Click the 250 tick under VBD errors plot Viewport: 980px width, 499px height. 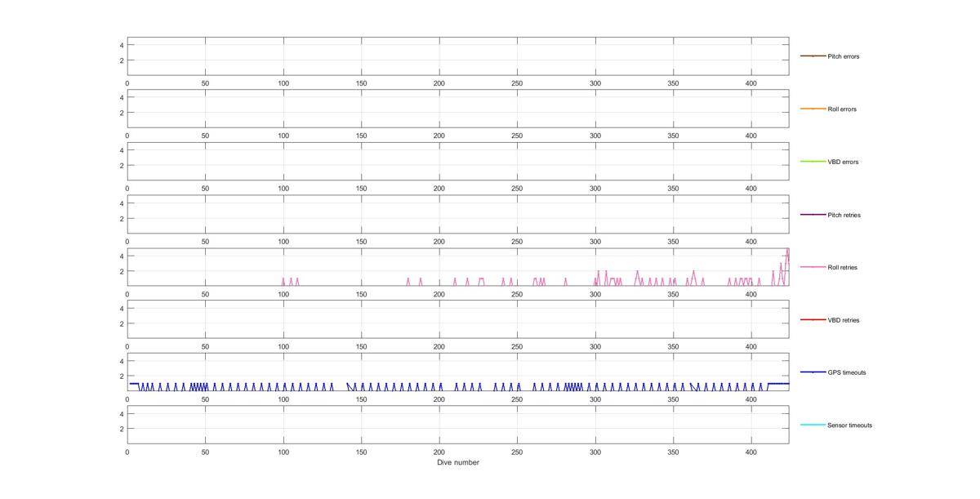tap(517, 189)
